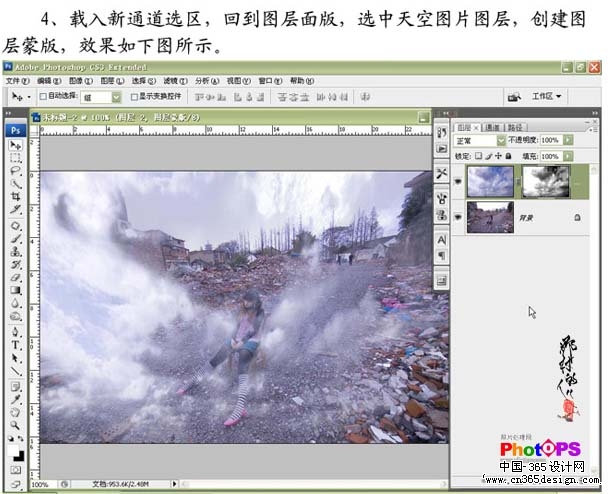
Task: Select the Blur tool
Action: [16, 303]
